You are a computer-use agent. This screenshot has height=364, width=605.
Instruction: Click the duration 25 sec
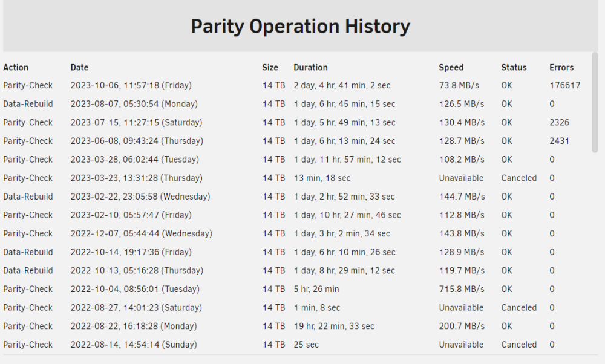306,344
